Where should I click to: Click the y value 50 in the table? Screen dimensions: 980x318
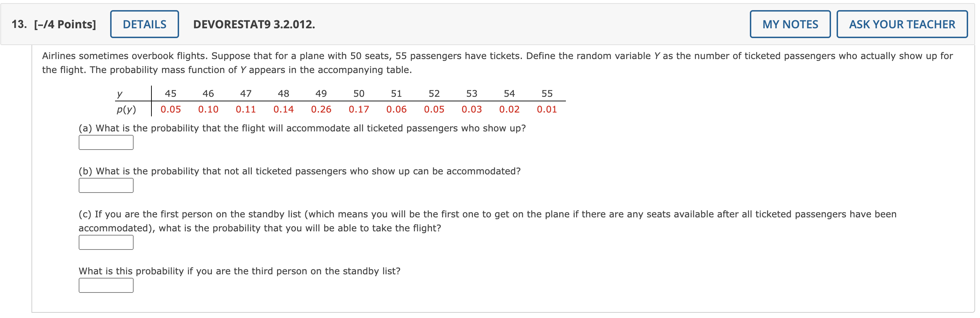pos(359,93)
